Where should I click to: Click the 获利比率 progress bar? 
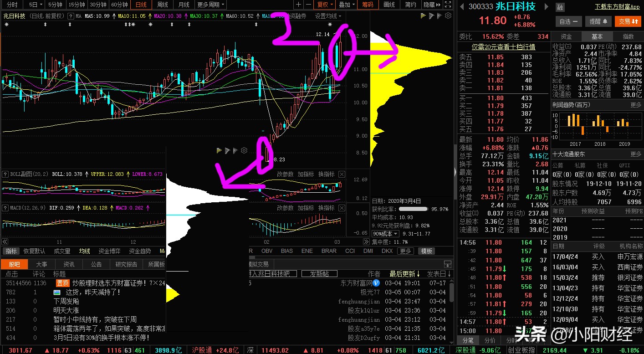[414, 209]
